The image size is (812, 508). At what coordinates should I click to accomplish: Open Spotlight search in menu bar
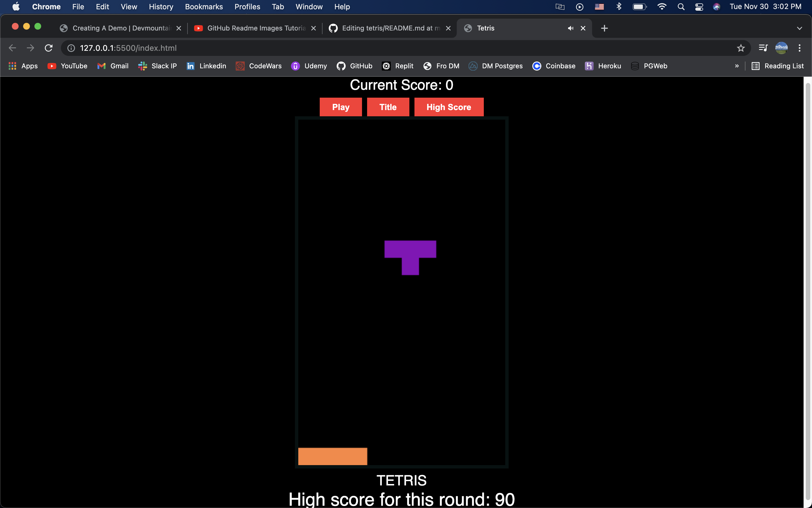(x=681, y=7)
